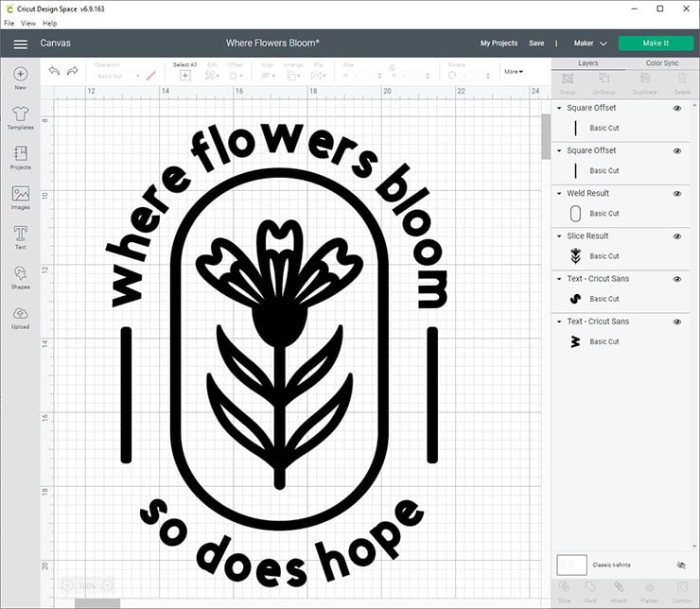Image resolution: width=700 pixels, height=609 pixels.
Task: Click the Select All icon
Action: click(184, 76)
